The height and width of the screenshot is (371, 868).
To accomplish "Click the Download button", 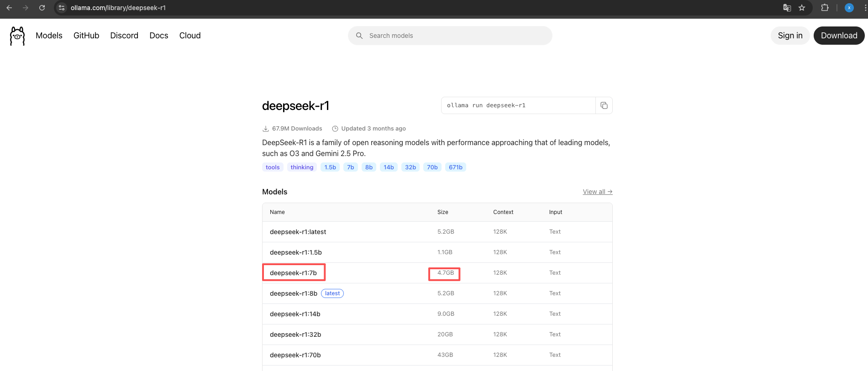I will point(839,36).
